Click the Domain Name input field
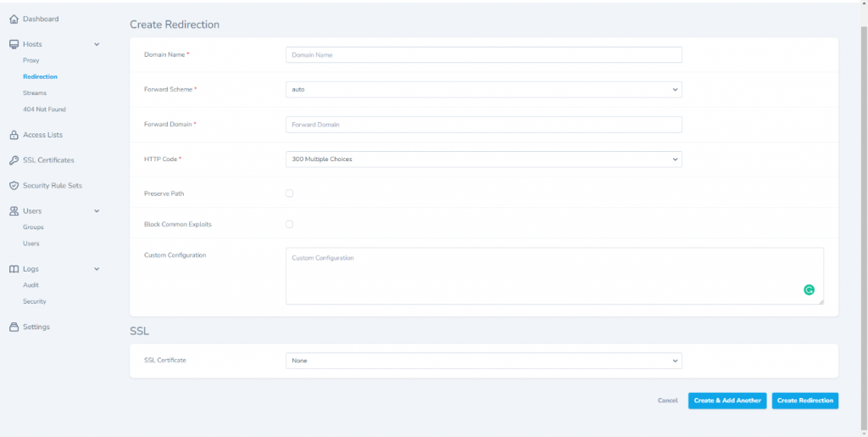Viewport: 868px width, 437px height. tap(483, 54)
